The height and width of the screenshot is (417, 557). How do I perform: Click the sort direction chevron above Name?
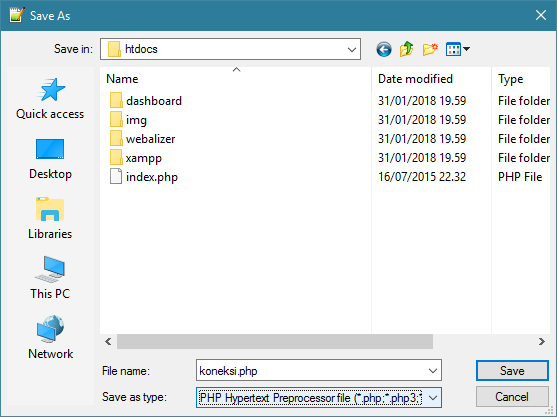coord(236,70)
